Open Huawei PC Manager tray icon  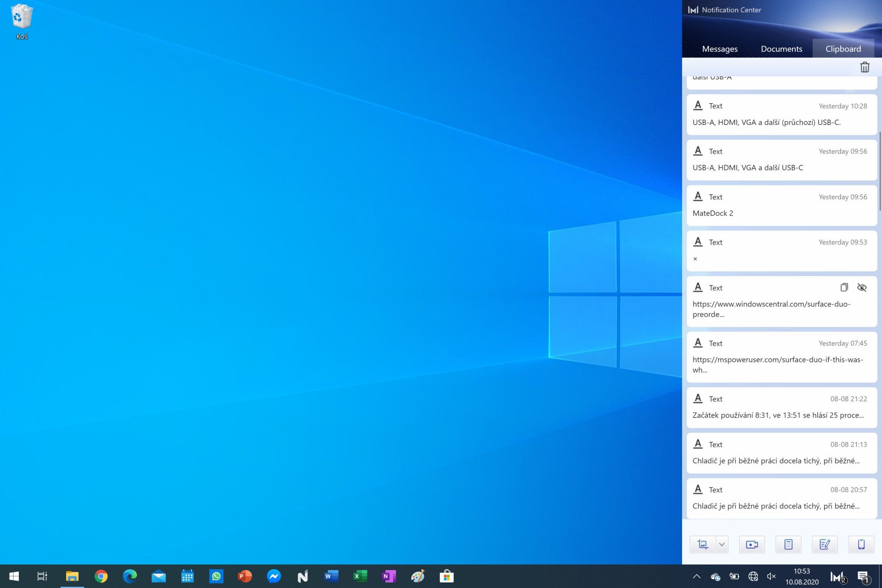coord(838,577)
